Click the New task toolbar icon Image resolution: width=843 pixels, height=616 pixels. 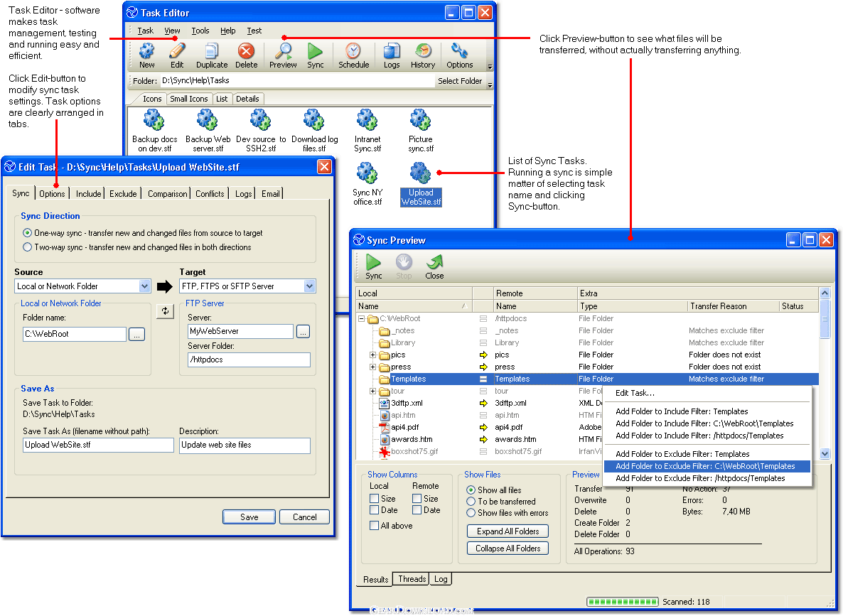coord(147,55)
